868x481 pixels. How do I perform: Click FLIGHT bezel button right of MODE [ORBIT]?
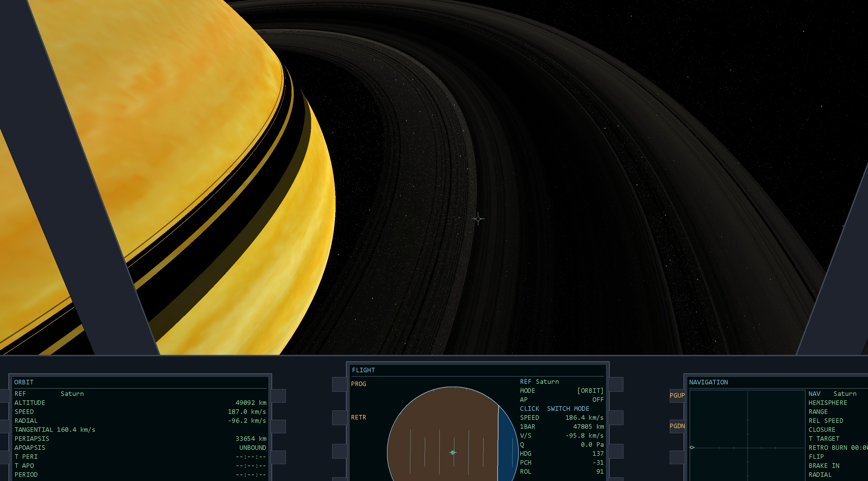click(x=616, y=384)
